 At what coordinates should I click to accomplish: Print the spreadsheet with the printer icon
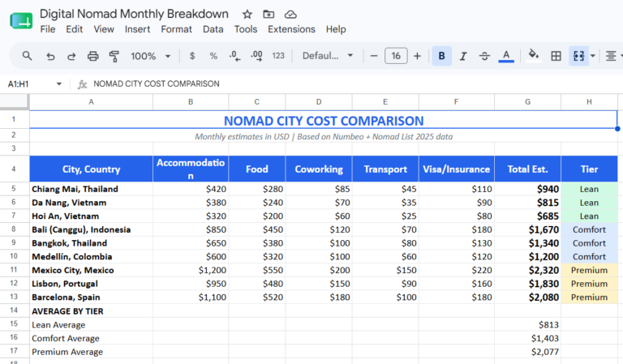click(x=93, y=56)
